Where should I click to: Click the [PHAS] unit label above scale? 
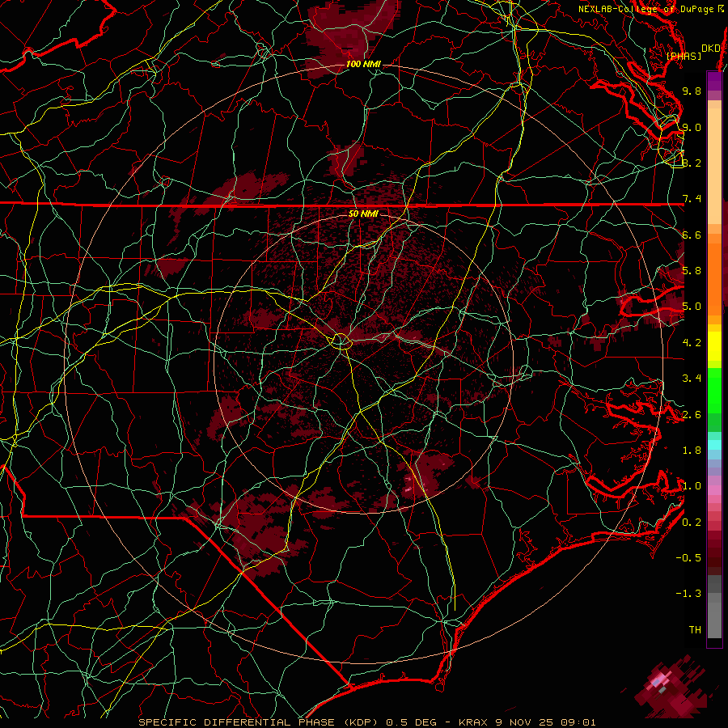pos(684,56)
